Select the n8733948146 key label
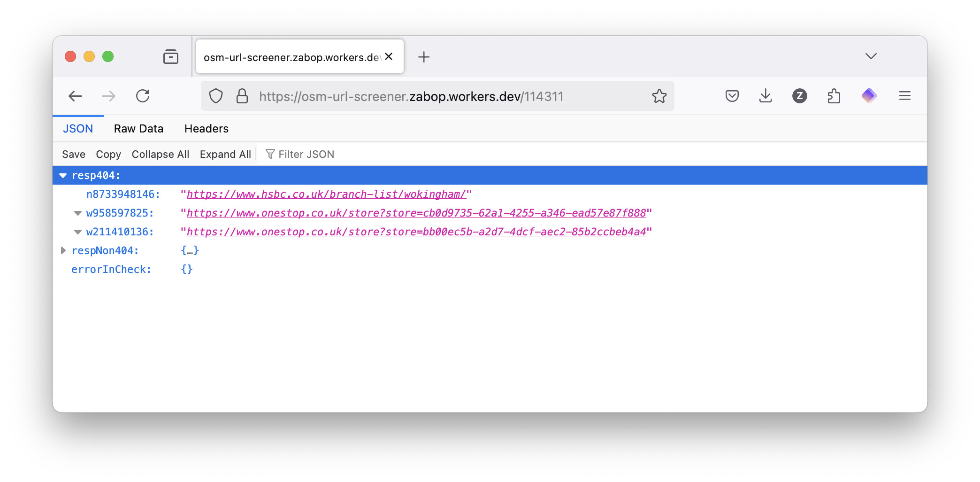 point(123,194)
